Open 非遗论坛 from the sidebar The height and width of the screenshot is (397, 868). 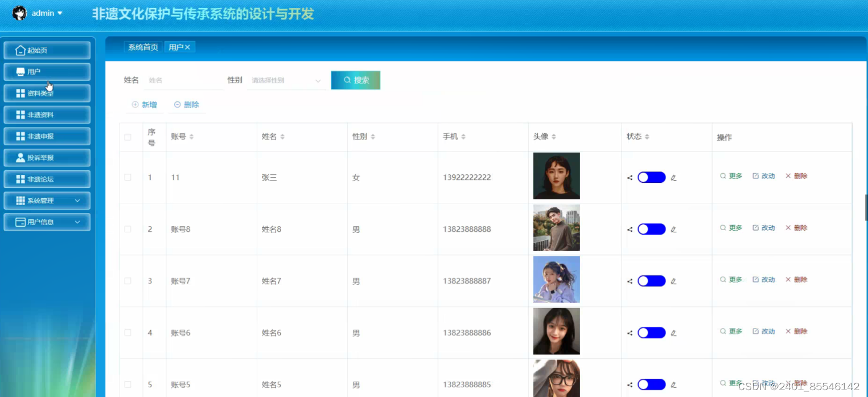(x=47, y=179)
